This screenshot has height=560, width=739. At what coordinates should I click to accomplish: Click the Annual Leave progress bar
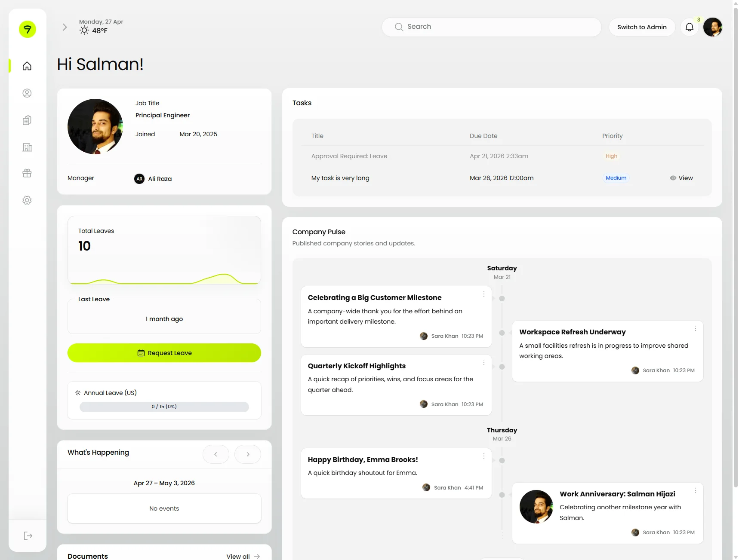(164, 407)
